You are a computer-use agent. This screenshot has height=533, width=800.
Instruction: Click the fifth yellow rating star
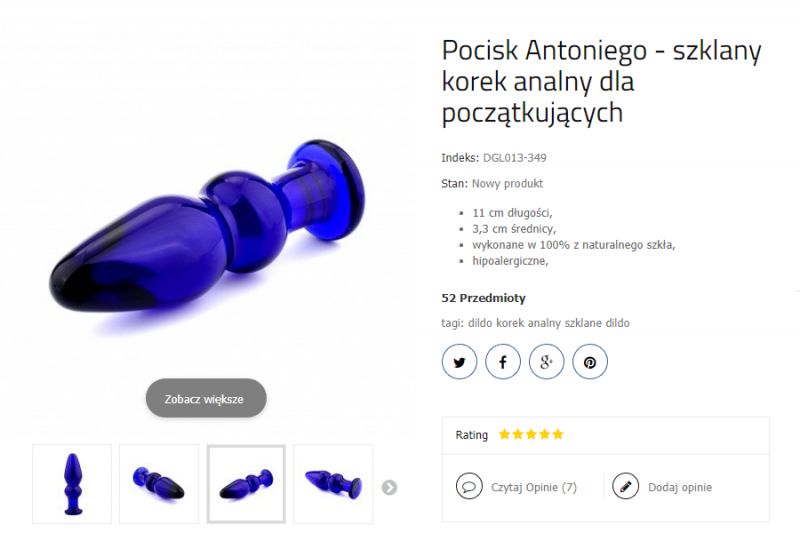click(x=558, y=434)
